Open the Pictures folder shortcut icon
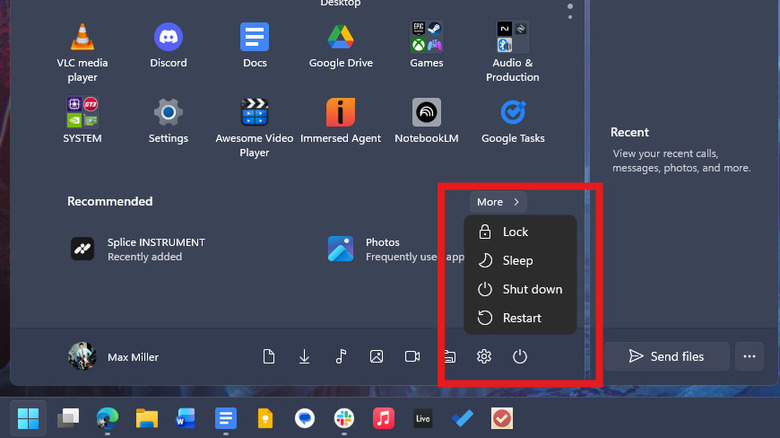This screenshot has height=438, width=780. click(x=377, y=356)
